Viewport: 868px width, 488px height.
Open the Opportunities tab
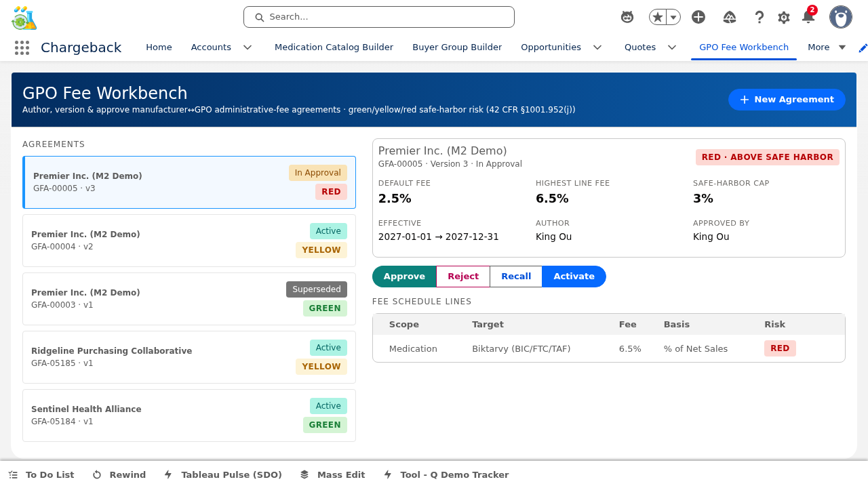click(551, 47)
